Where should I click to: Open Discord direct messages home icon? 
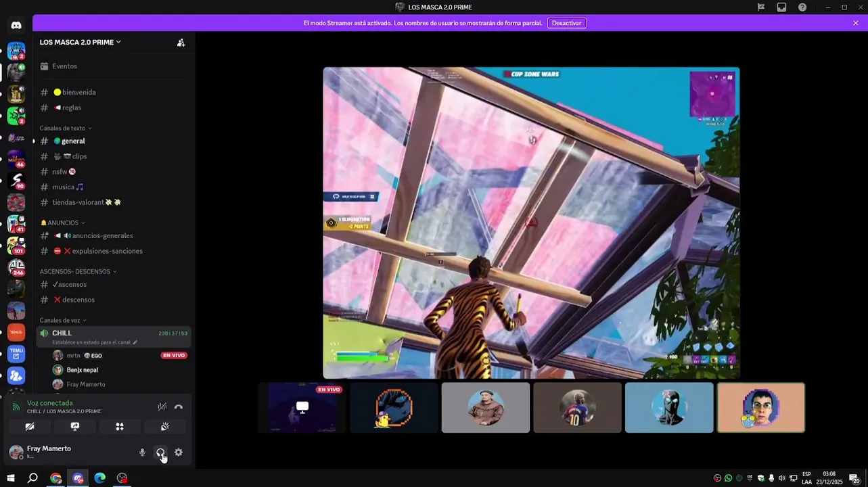pos(16,26)
